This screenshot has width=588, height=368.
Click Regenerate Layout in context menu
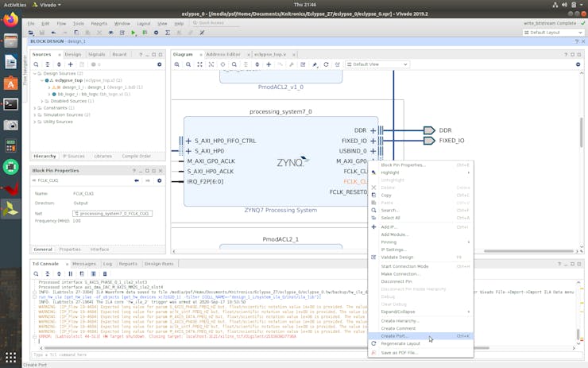(x=400, y=343)
